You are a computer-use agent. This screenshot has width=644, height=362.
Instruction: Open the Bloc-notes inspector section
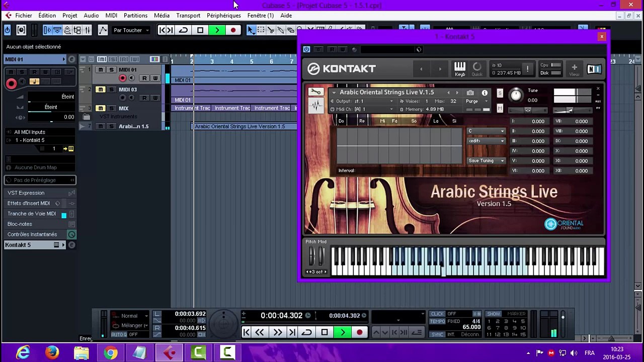(40, 224)
